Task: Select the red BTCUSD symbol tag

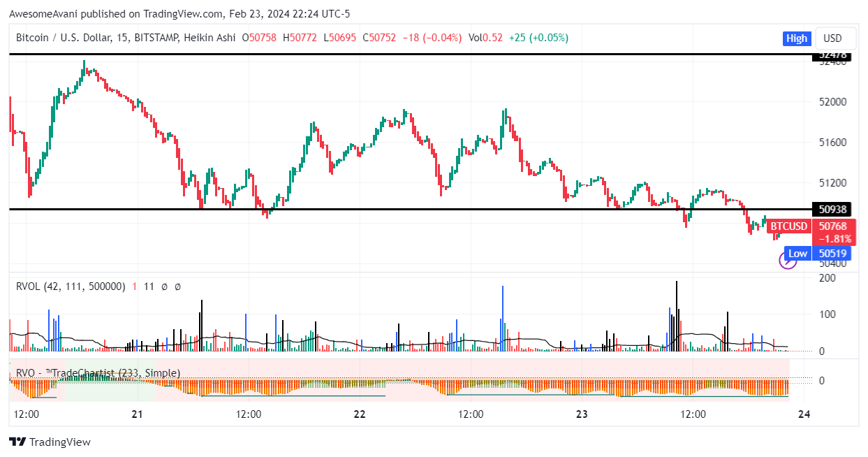Action: (789, 226)
